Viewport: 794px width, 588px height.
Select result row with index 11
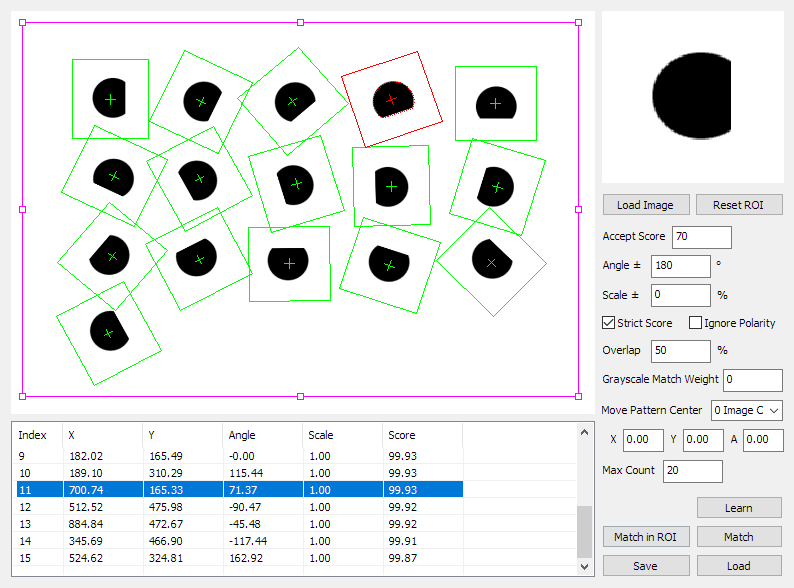pyautogui.click(x=240, y=490)
